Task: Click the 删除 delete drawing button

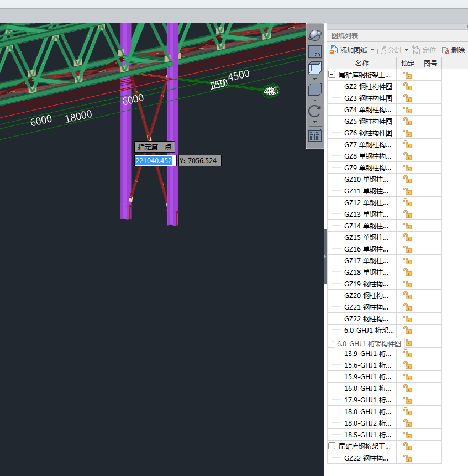Action: (453, 50)
